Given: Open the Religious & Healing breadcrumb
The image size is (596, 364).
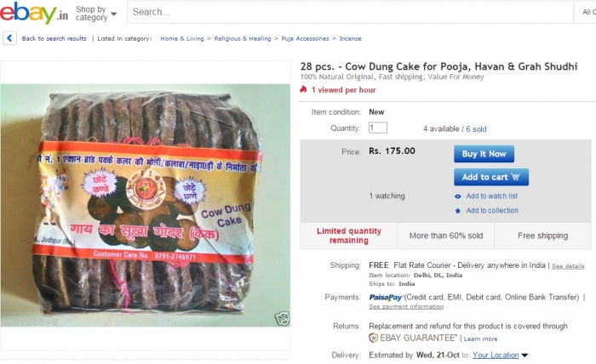Looking at the screenshot, I should (x=242, y=38).
